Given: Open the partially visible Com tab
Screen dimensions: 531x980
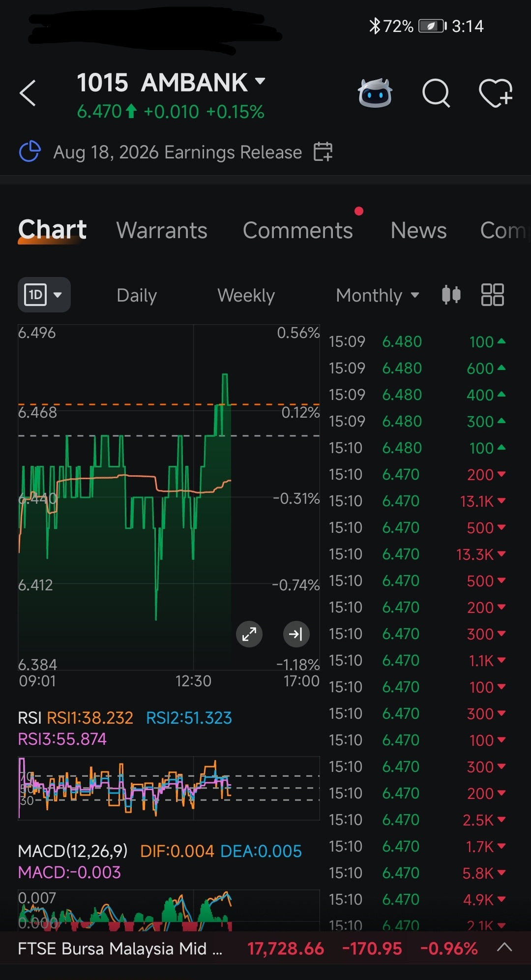Looking at the screenshot, I should (x=504, y=230).
